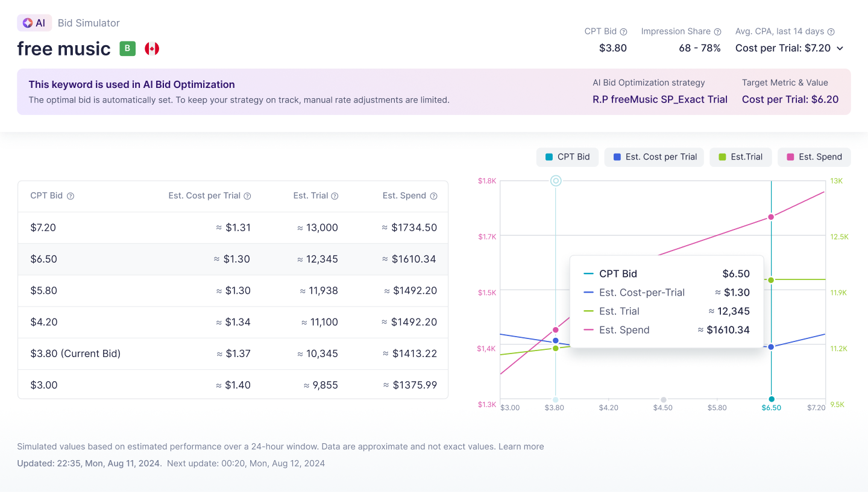
Task: Select the $7.20 bid row in the table
Action: [x=233, y=228]
